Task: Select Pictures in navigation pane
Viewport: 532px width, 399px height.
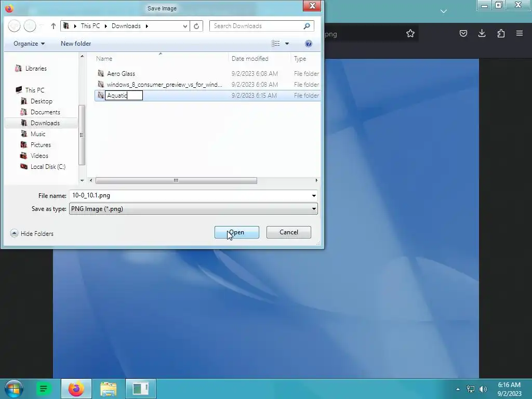Action: (41, 144)
